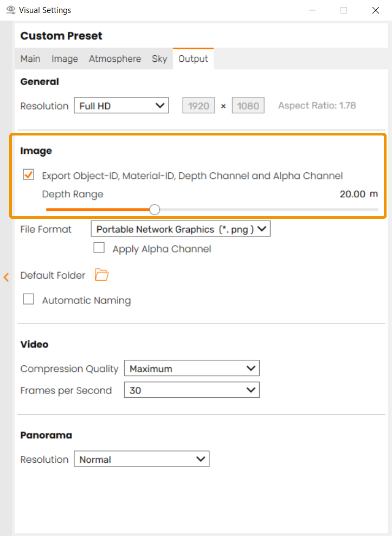Open the Sky tab
The image size is (392, 536).
point(159,59)
